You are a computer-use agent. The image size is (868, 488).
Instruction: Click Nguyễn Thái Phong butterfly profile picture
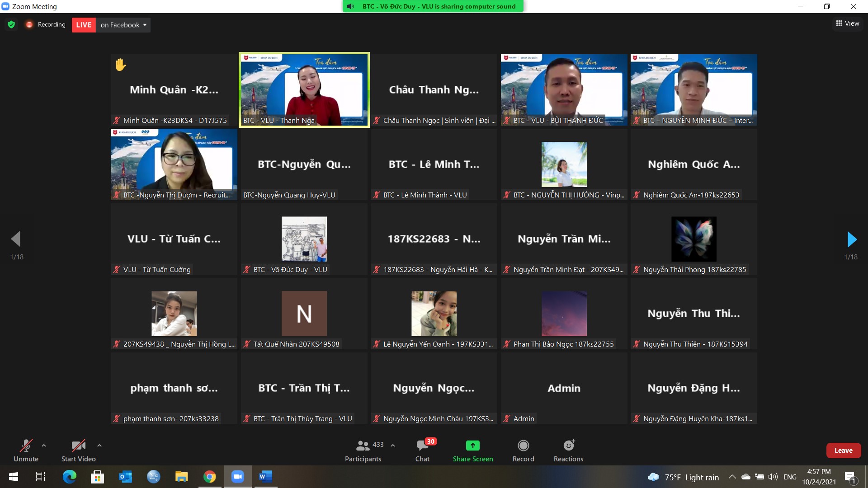(x=694, y=239)
